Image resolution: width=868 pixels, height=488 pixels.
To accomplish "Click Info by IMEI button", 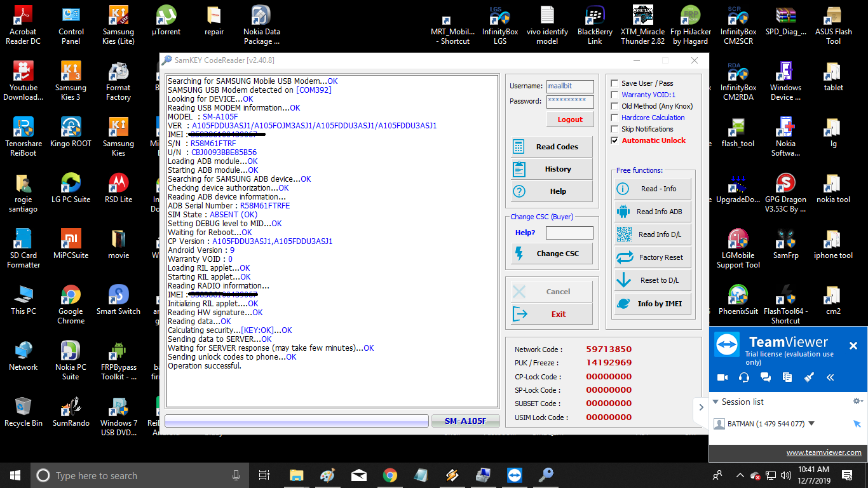I will pos(653,304).
